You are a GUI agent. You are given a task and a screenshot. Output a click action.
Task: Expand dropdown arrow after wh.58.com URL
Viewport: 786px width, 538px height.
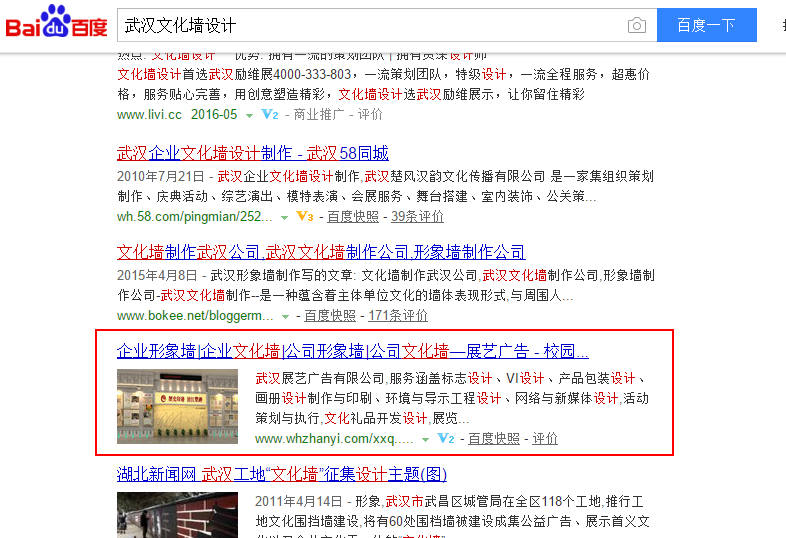[285, 217]
